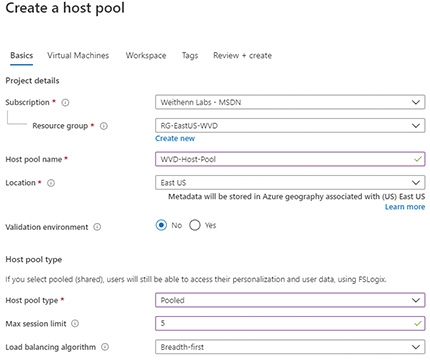
Task: Open the Location dropdown showing East US
Action: pos(290,183)
